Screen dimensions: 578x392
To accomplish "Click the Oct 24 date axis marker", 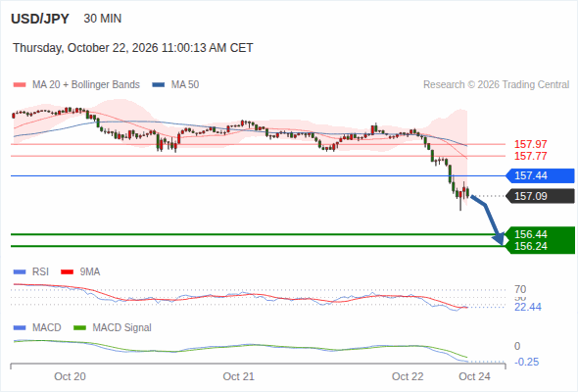I will (x=474, y=376).
